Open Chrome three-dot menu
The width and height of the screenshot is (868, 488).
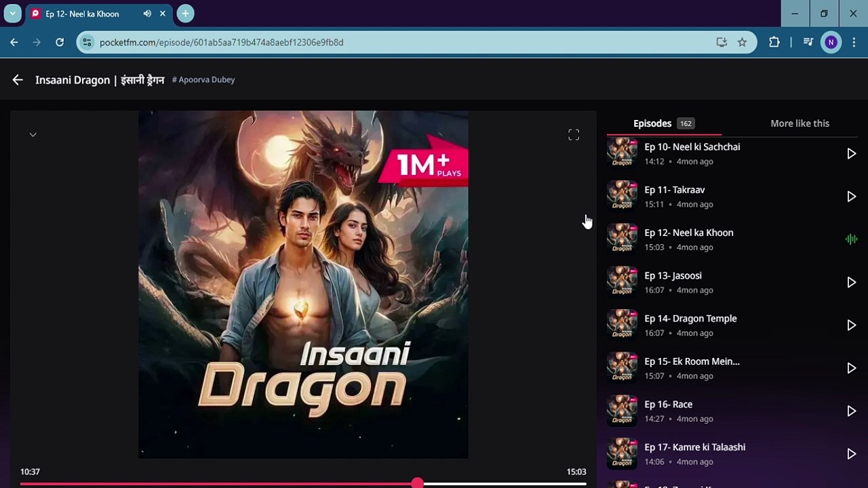pos(853,42)
